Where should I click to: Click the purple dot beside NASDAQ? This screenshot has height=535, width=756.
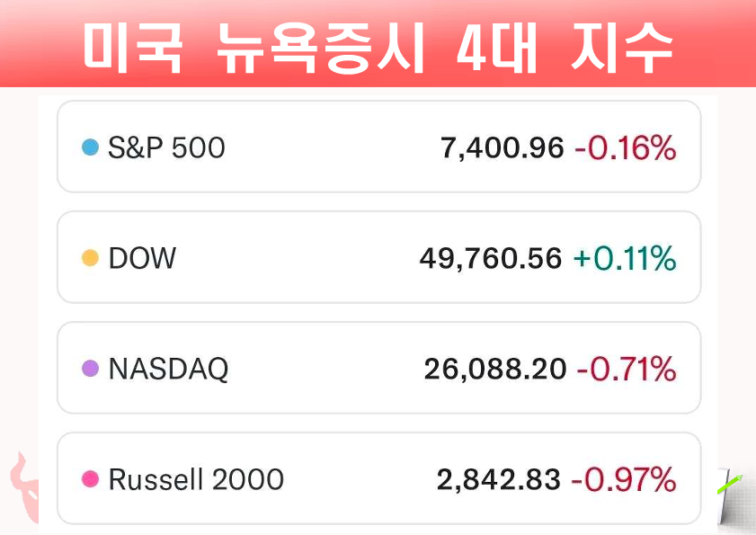pyautogui.click(x=90, y=368)
